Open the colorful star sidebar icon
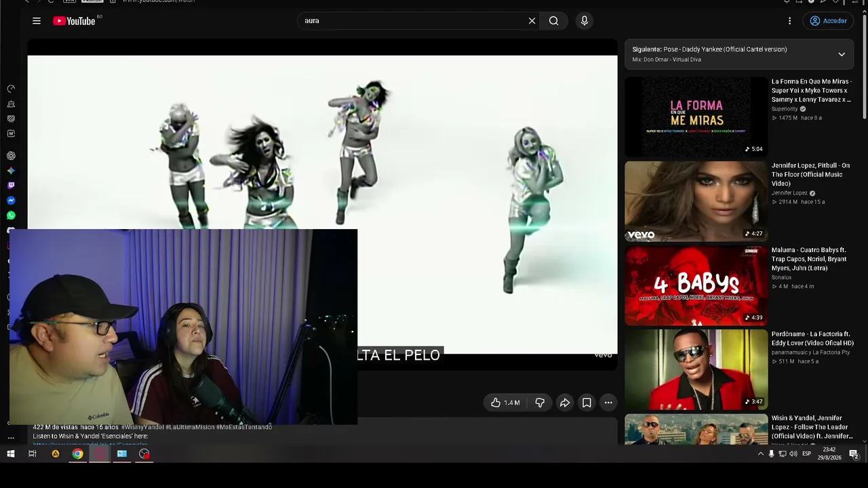This screenshot has height=488, width=868. click(x=11, y=171)
